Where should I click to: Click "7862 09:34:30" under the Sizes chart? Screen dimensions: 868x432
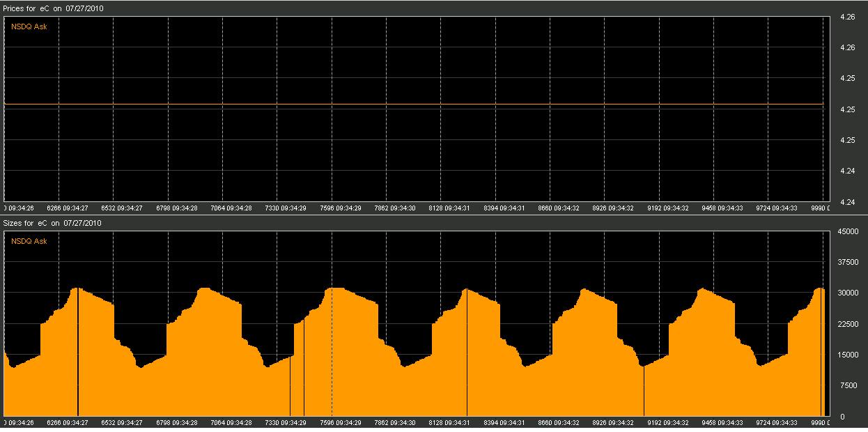pos(395,422)
